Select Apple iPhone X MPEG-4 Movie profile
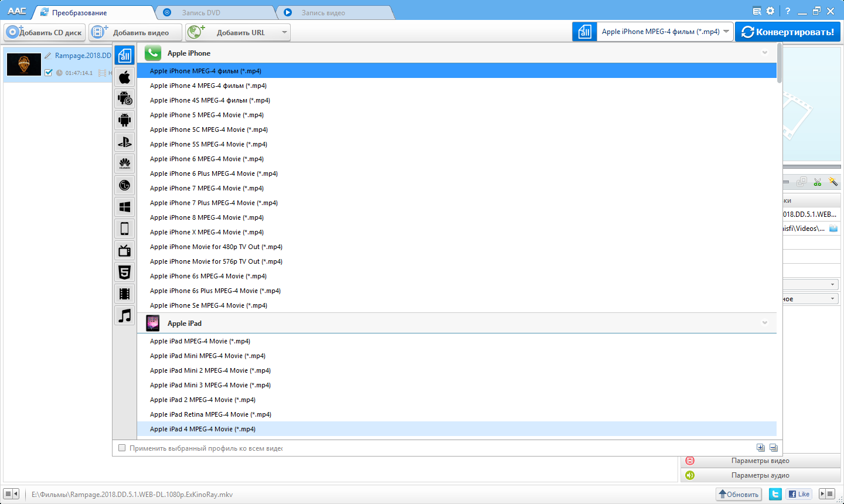844x504 pixels. point(457,232)
